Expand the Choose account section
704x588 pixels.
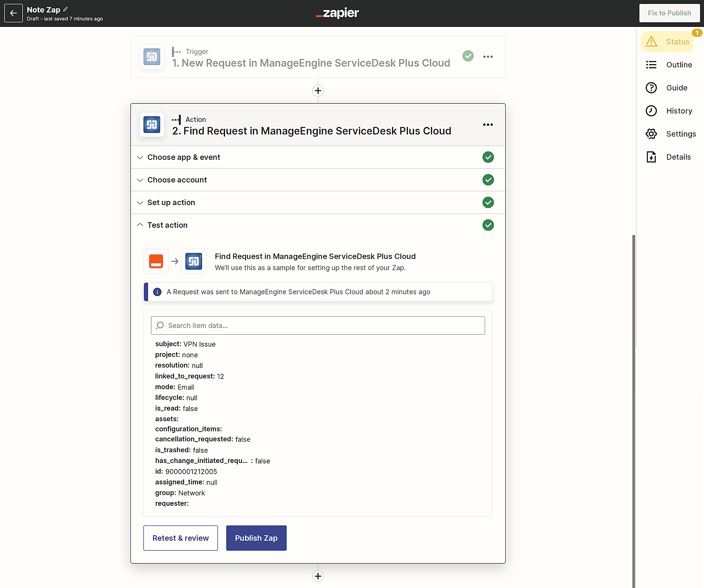pyautogui.click(x=177, y=180)
